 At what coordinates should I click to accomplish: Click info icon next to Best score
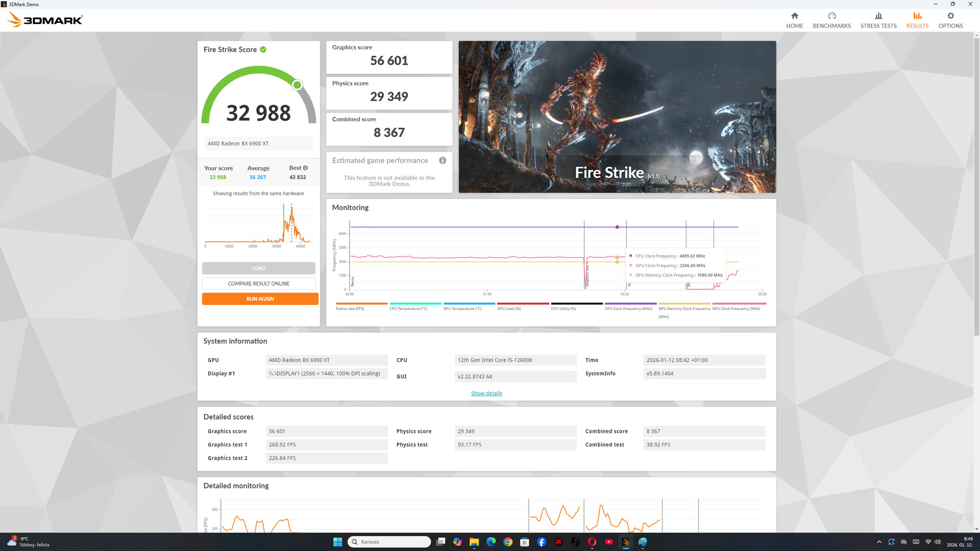tap(306, 168)
